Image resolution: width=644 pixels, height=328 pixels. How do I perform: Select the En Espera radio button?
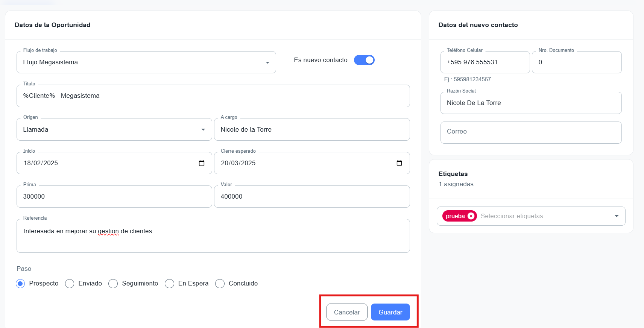click(170, 284)
